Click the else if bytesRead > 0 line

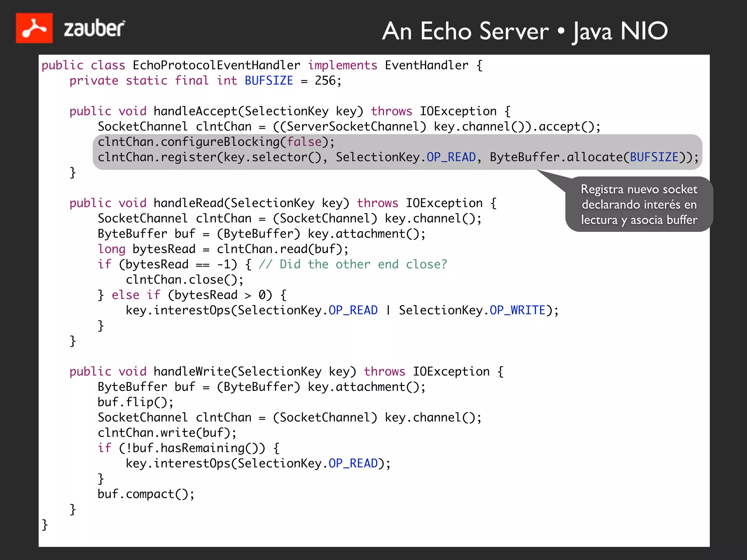(x=192, y=295)
